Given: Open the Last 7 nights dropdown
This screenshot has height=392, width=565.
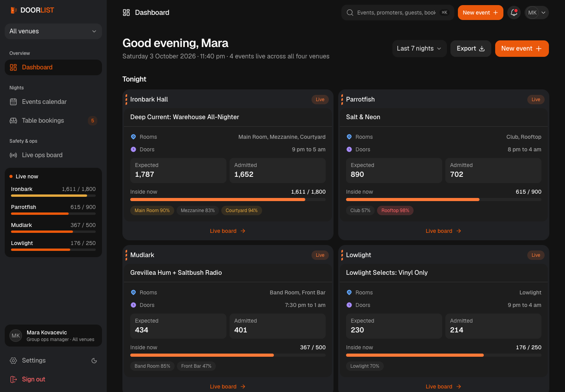Looking at the screenshot, I should pyautogui.click(x=419, y=49).
